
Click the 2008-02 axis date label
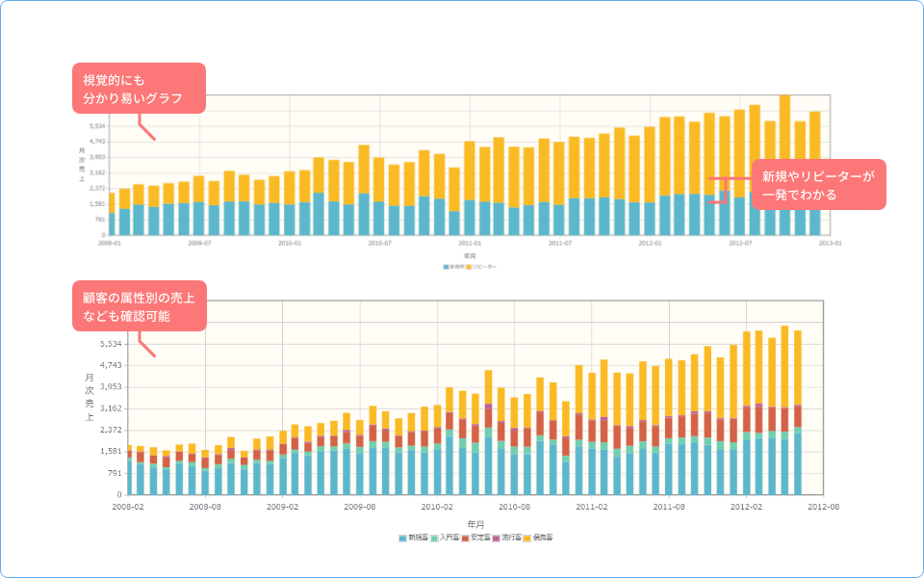[x=128, y=507]
